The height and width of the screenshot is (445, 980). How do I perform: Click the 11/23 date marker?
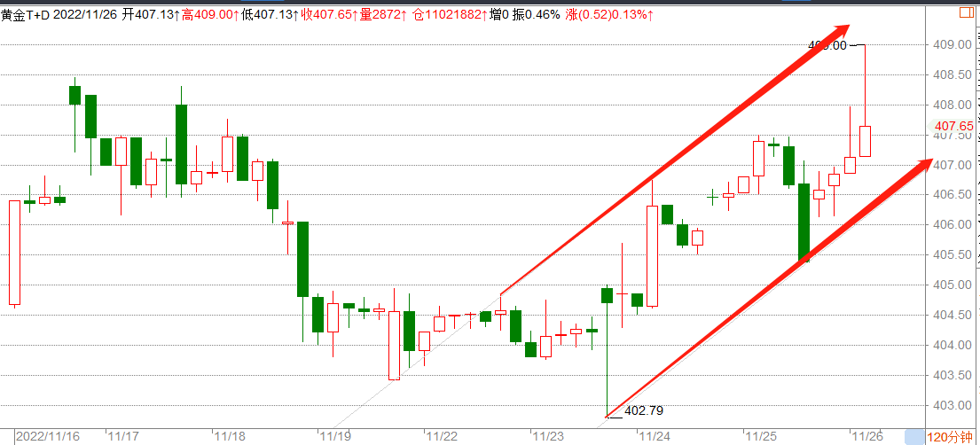pos(547,435)
